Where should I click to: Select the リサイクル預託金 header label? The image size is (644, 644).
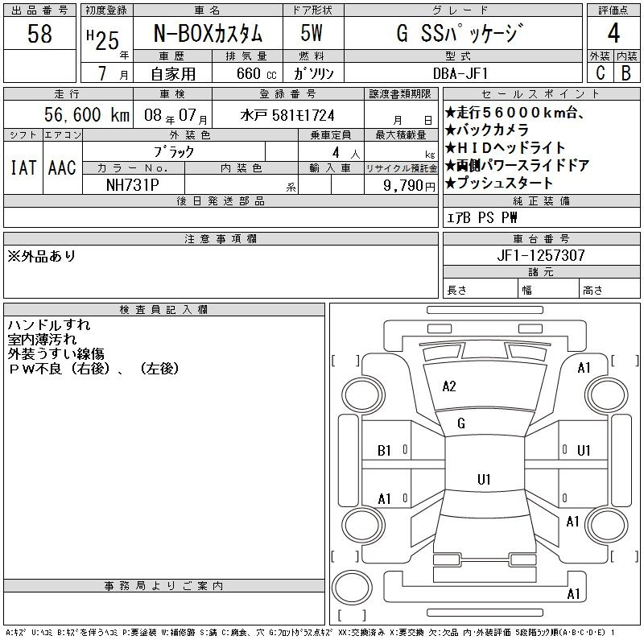[401, 168]
